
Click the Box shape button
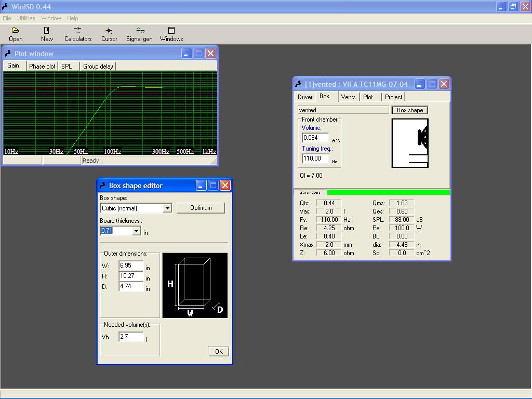(x=409, y=110)
